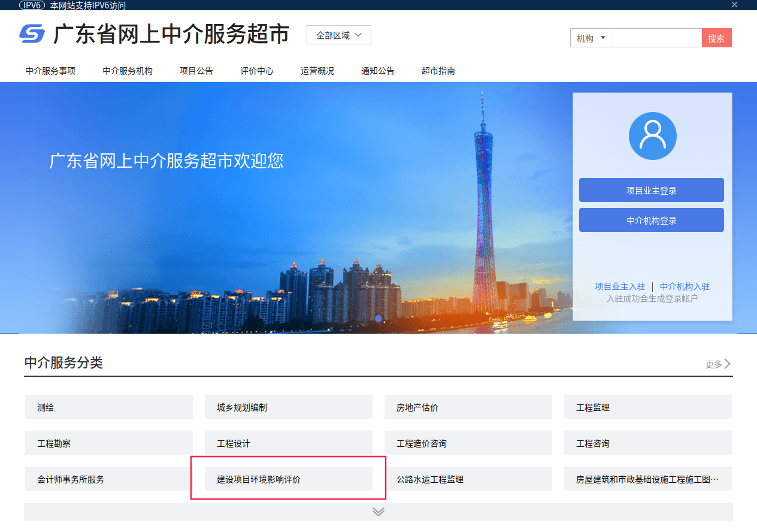The image size is (757, 532).
Task: Open the 机构 search type dropdown
Action: (x=591, y=38)
